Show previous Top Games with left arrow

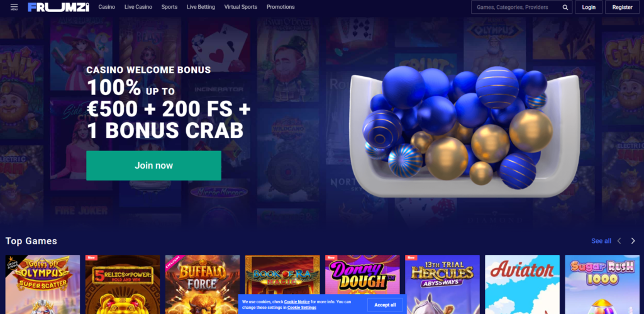(619, 241)
